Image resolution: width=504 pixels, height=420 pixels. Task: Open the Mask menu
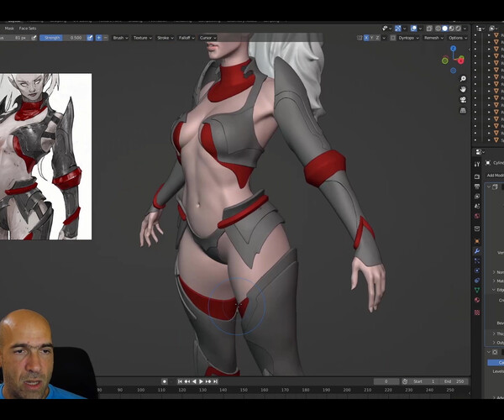point(9,29)
